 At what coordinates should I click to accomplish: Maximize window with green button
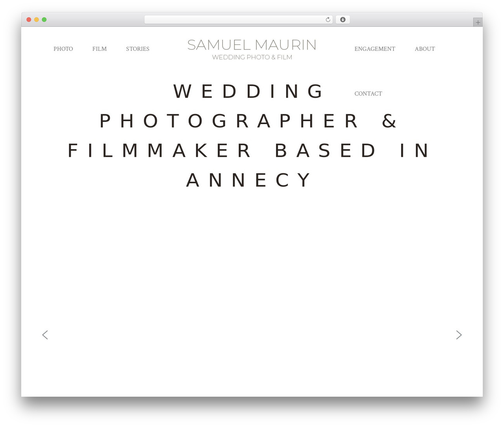click(44, 20)
